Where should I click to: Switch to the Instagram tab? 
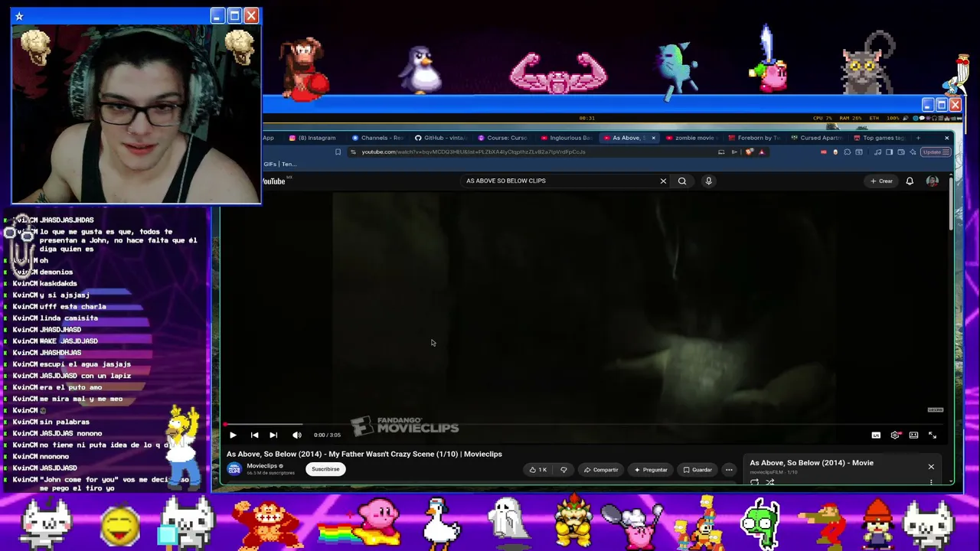pos(312,138)
